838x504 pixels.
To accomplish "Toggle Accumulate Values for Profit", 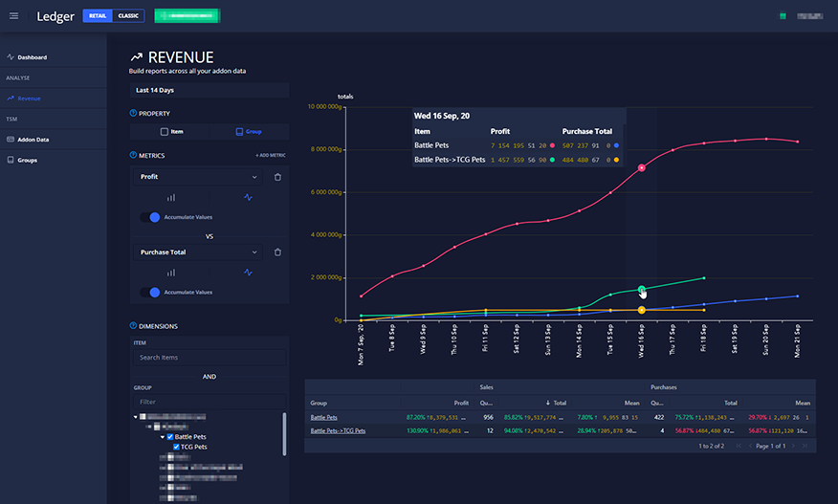I will (150, 217).
